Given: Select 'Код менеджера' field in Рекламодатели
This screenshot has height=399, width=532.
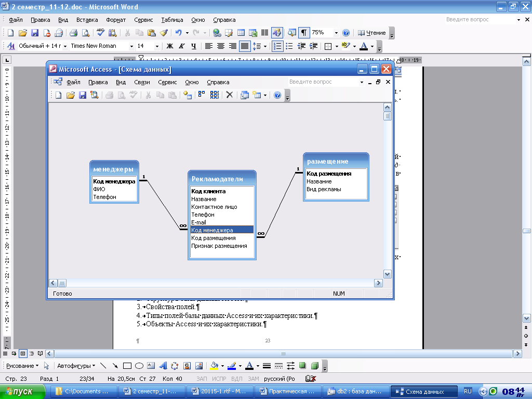Looking at the screenshot, I should pos(222,230).
